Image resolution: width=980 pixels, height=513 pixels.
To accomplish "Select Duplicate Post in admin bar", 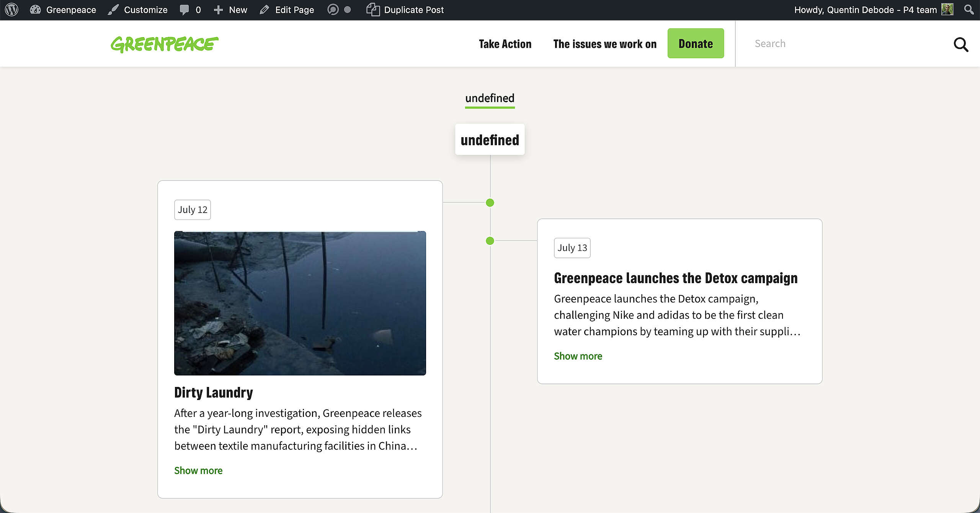I will pos(405,10).
